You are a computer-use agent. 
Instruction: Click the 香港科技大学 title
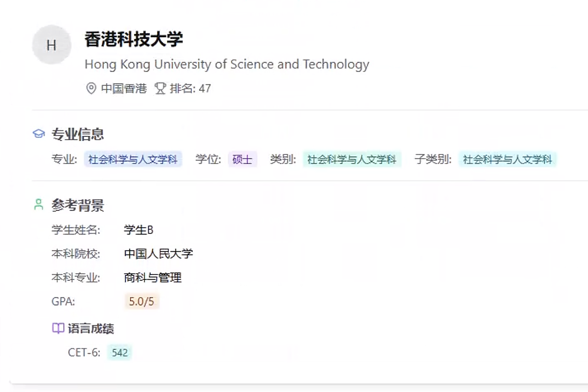pos(134,39)
